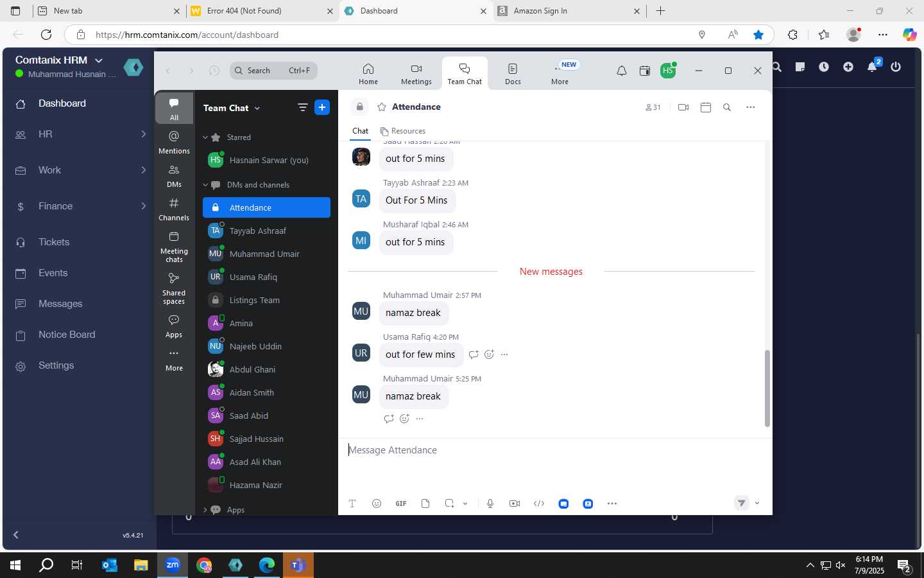The width and height of the screenshot is (924, 578).
Task: Open the send options dropdown arrow
Action: pyautogui.click(x=757, y=504)
